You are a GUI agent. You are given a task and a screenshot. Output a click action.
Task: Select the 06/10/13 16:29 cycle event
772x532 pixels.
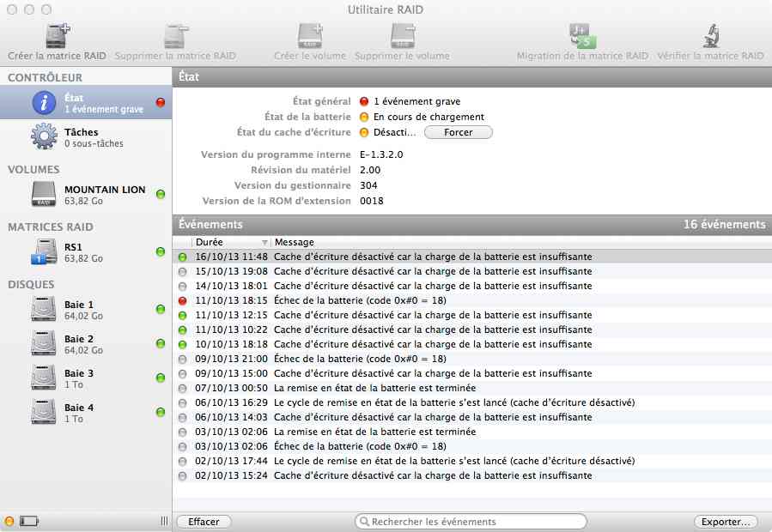click(x=472, y=402)
